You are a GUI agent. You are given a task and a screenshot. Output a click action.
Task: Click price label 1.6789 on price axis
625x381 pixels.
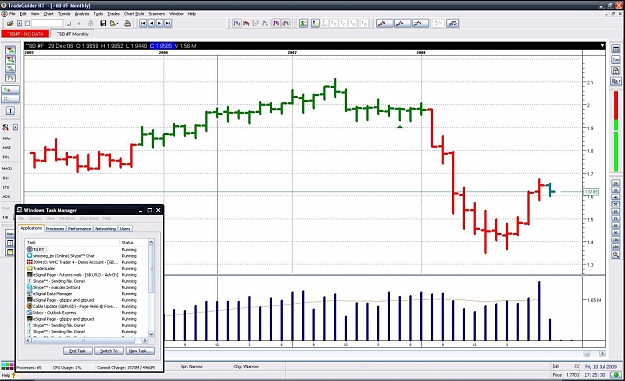click(x=590, y=192)
